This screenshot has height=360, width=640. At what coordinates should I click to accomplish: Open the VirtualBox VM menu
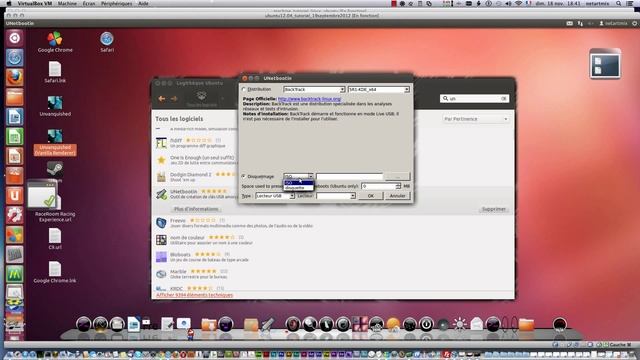click(x=35, y=3)
